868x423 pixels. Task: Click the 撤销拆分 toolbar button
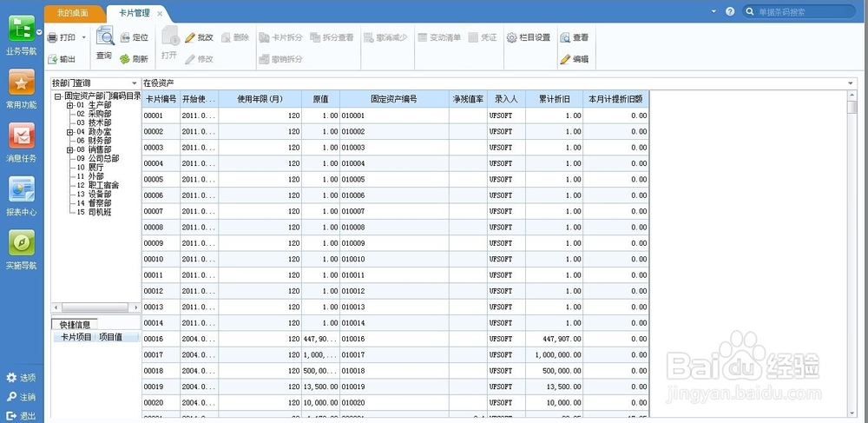pos(280,59)
